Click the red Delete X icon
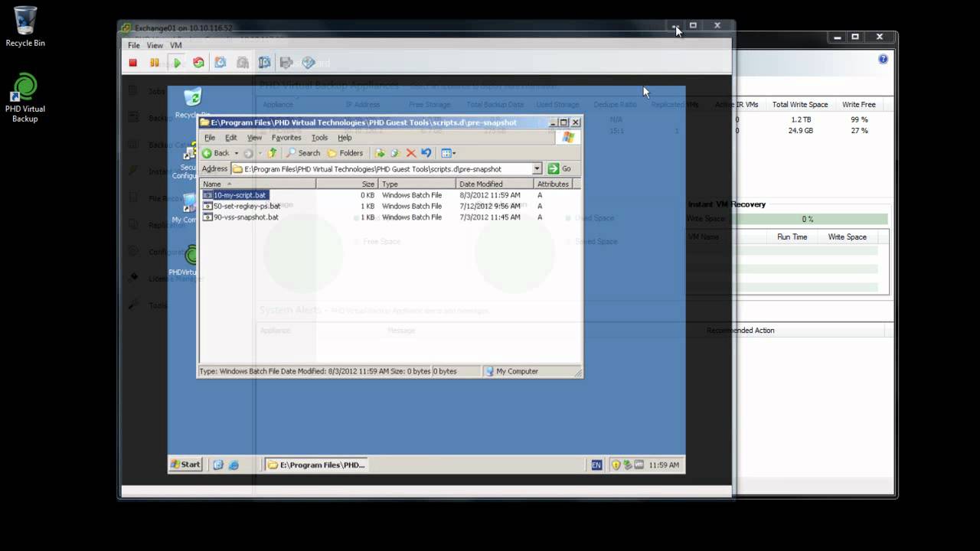The image size is (980, 551). point(411,153)
